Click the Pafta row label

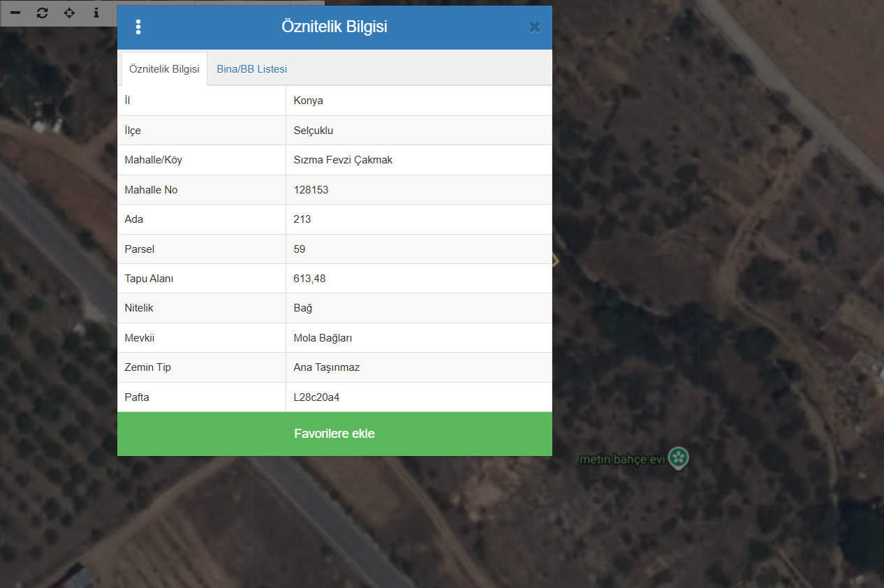136,397
